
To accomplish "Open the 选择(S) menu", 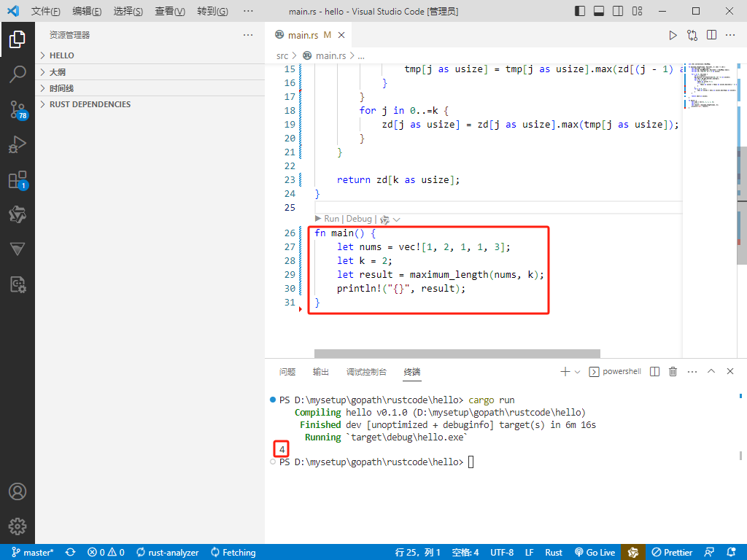I will pos(128,11).
